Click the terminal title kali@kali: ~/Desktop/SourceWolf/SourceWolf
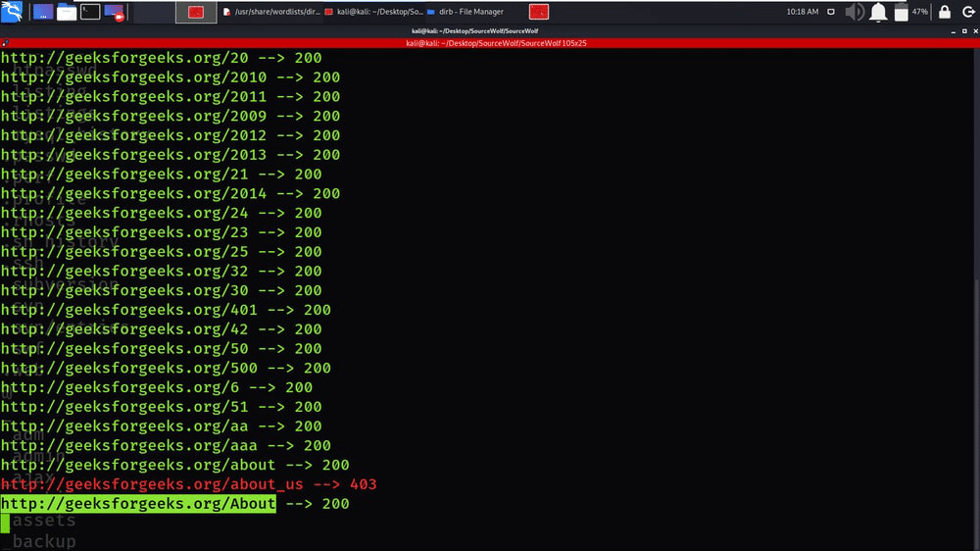The width and height of the screenshot is (980, 551). tap(475, 30)
